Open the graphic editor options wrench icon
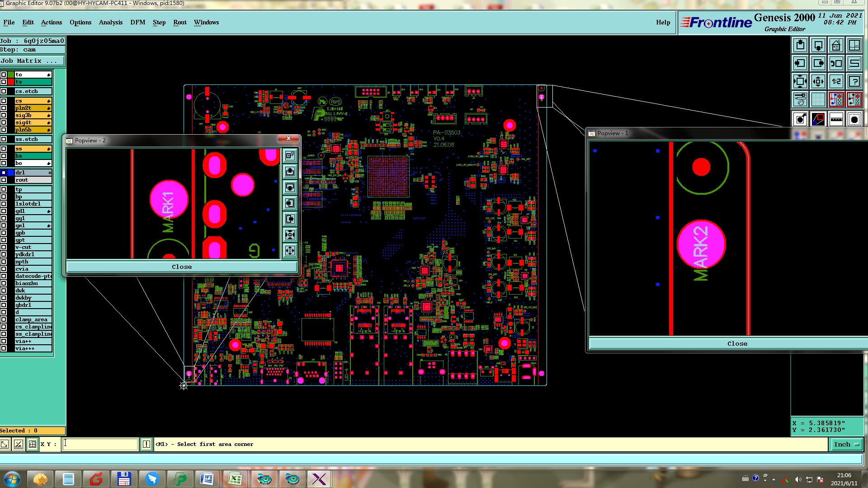868x488 pixels. point(800,99)
